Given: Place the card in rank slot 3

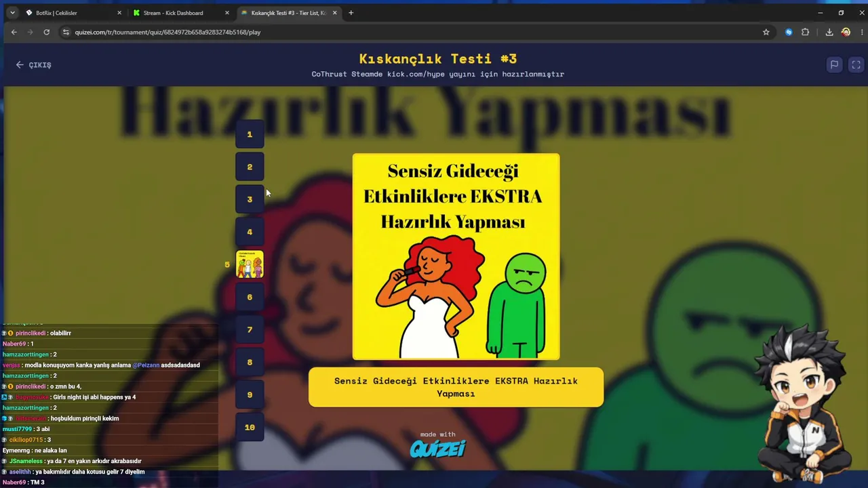Looking at the screenshot, I should pos(250,199).
